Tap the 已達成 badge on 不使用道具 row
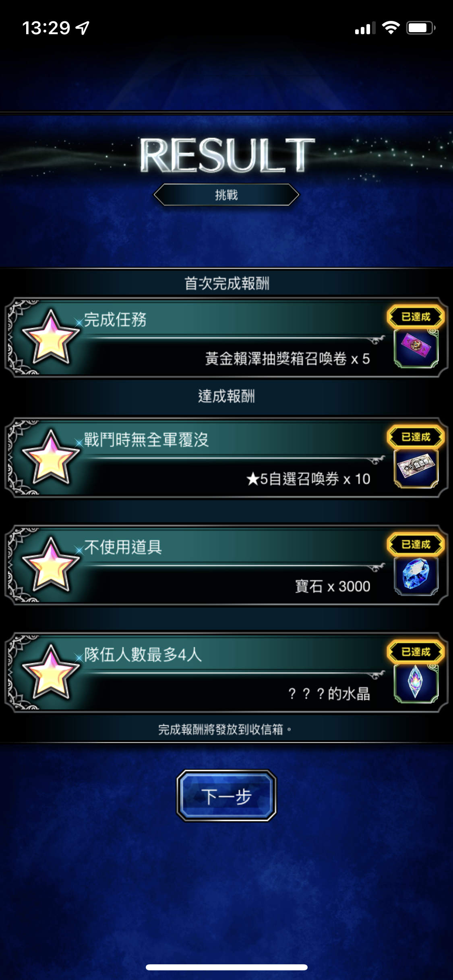 pos(416,545)
